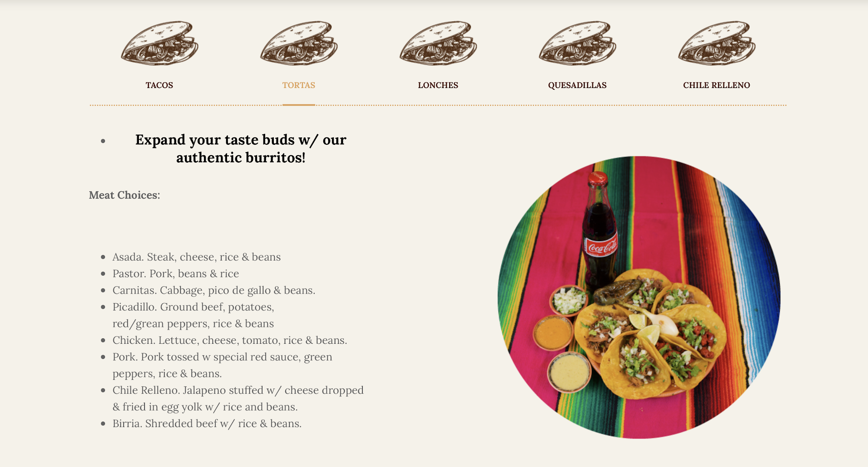Click the Meat Choices label
868x467 pixels.
click(125, 195)
